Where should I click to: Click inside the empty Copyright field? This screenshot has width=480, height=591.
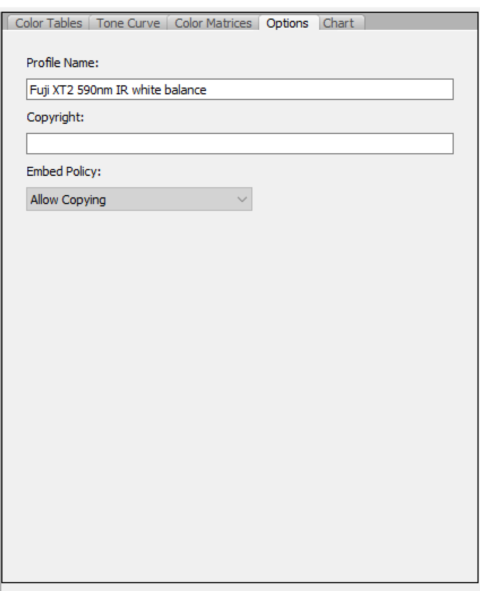(240, 144)
